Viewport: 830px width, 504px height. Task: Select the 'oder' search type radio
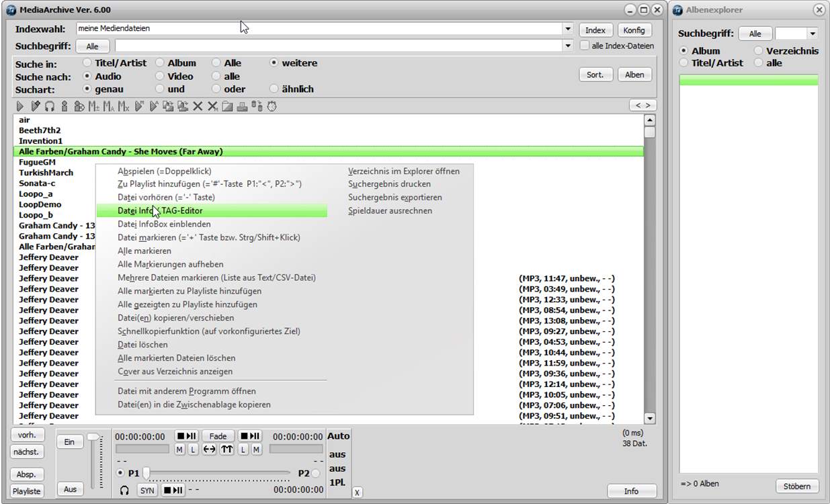pyautogui.click(x=216, y=89)
